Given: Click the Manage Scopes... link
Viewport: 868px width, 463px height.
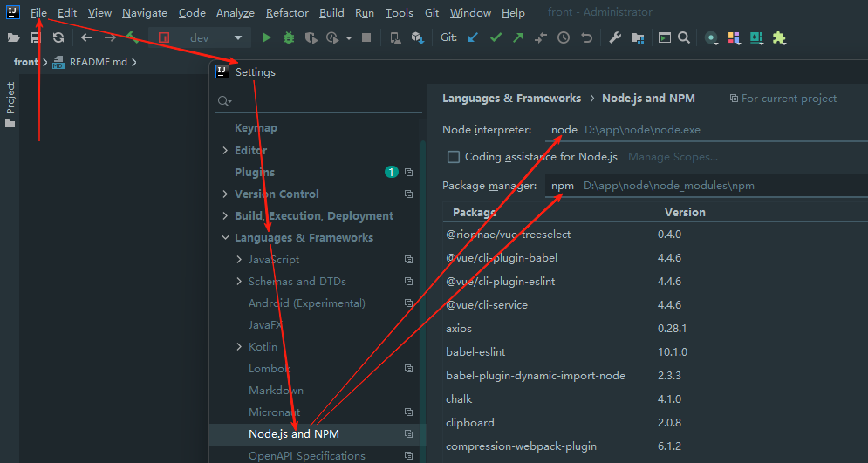Looking at the screenshot, I should tap(673, 157).
